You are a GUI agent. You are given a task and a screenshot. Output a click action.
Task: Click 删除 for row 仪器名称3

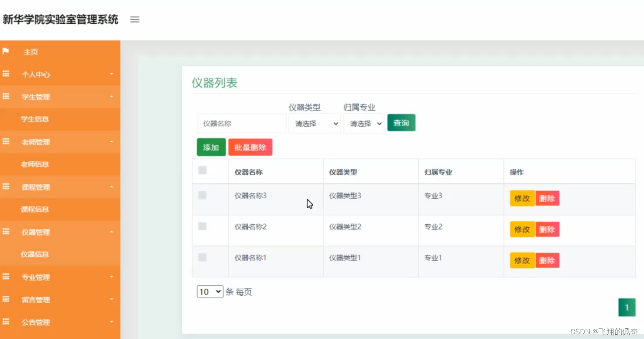(547, 198)
